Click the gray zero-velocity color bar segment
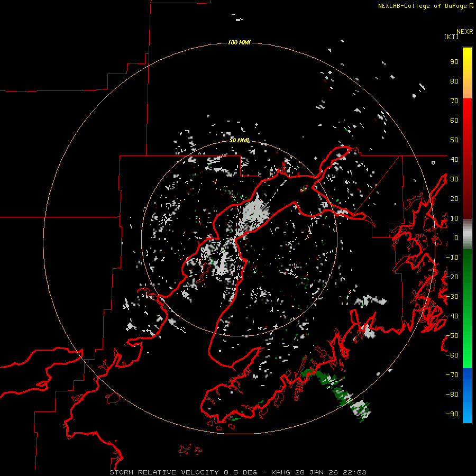 coord(467,234)
